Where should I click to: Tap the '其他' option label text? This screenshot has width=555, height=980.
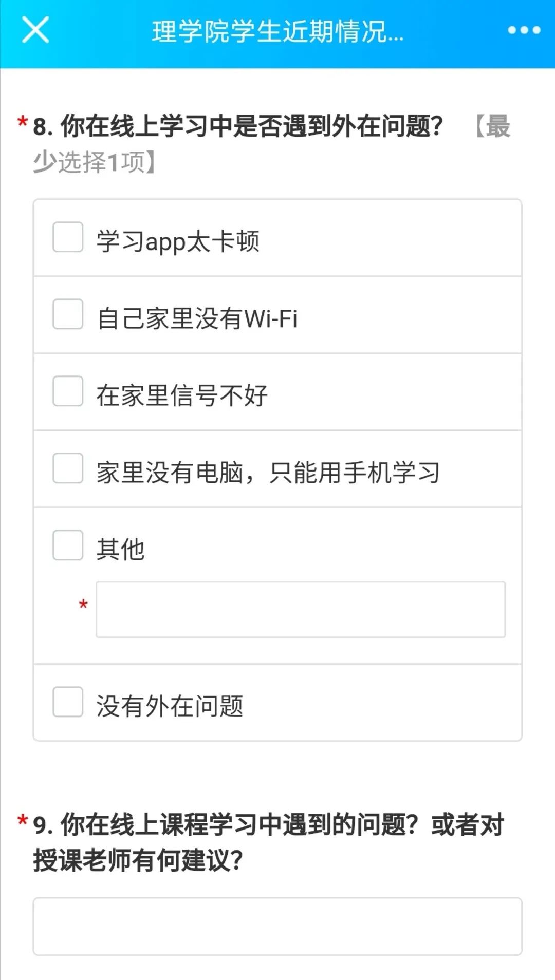click(120, 550)
